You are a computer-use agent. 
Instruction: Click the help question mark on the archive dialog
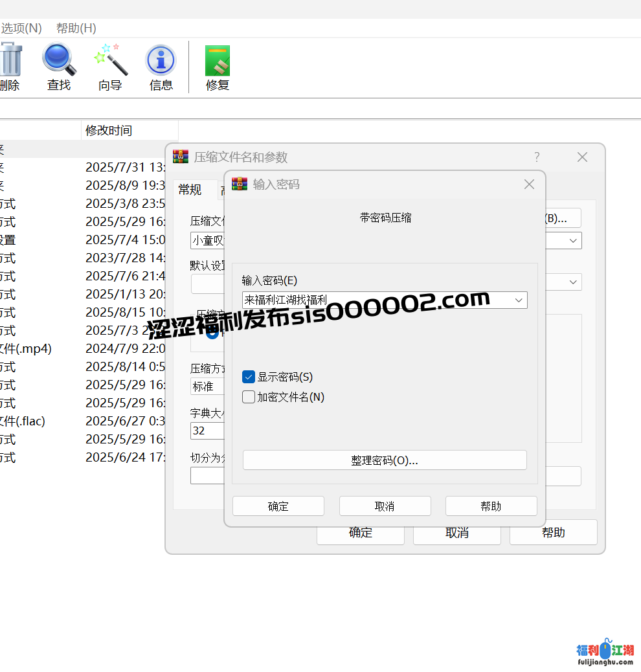[537, 157]
